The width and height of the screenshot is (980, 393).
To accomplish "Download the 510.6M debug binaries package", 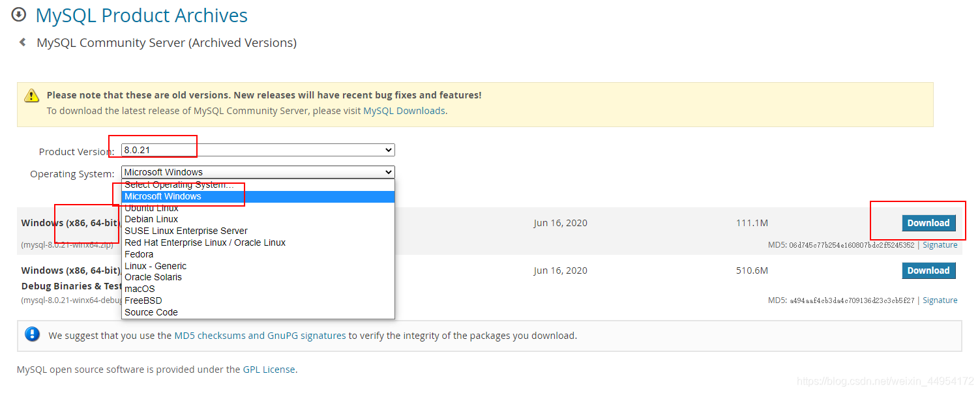I will pos(928,270).
